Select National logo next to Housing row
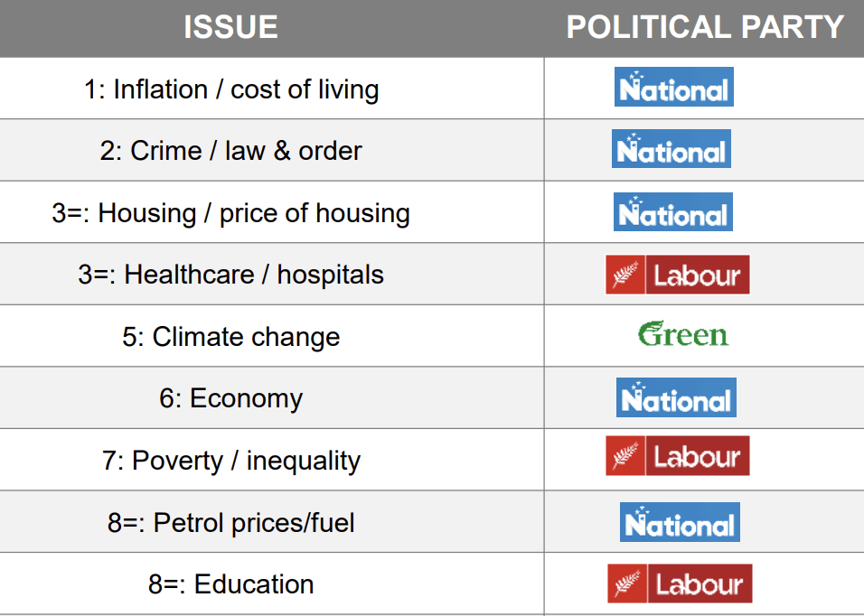The width and height of the screenshot is (864, 616). (672, 212)
